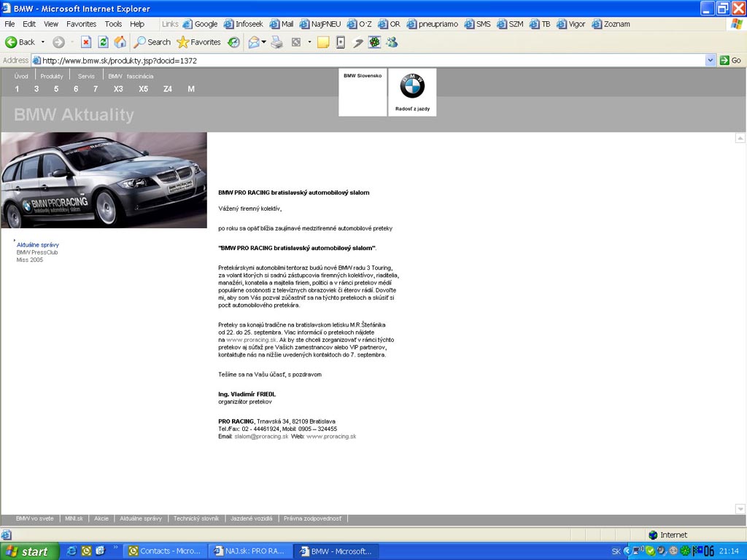Screen dimensions: 747x560
Task: Click the BMW Pro Racing car image
Action: (x=104, y=180)
